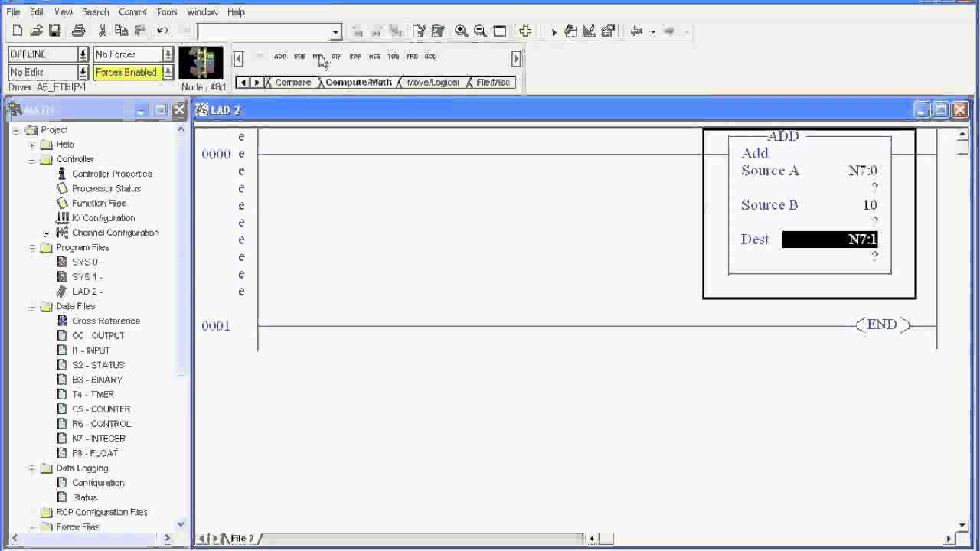Open the No Forces dropdown arrow

tap(168, 54)
